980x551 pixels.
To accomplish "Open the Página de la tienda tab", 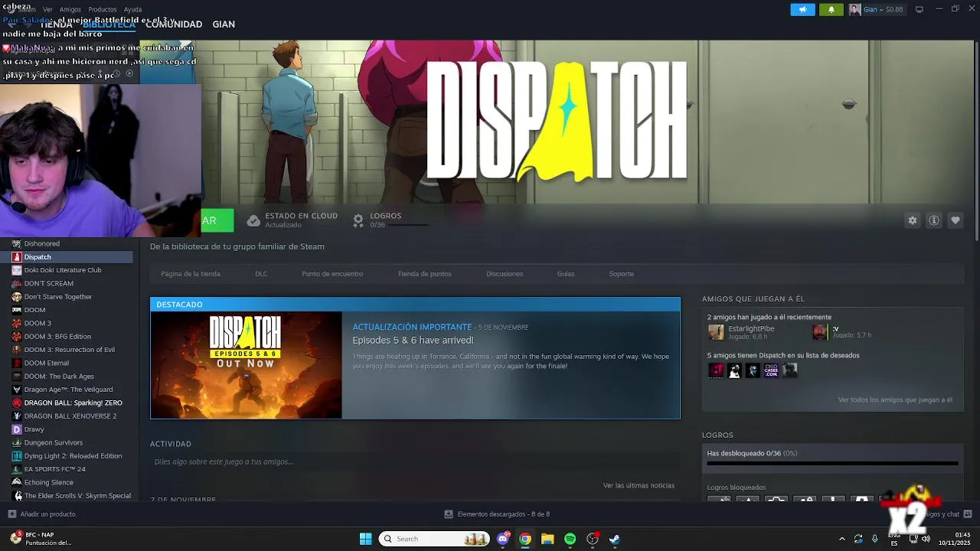I will click(191, 273).
